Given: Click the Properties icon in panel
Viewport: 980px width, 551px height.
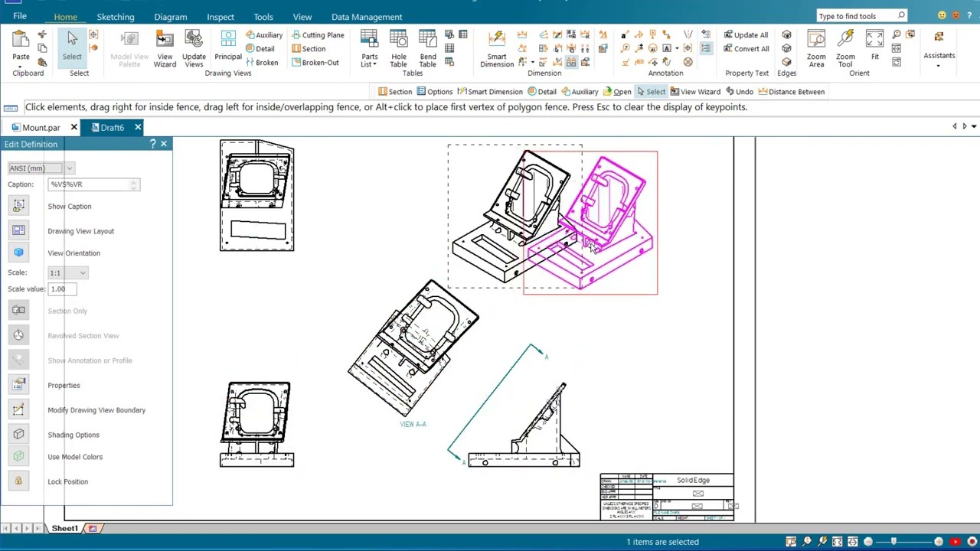Looking at the screenshot, I should point(19,385).
